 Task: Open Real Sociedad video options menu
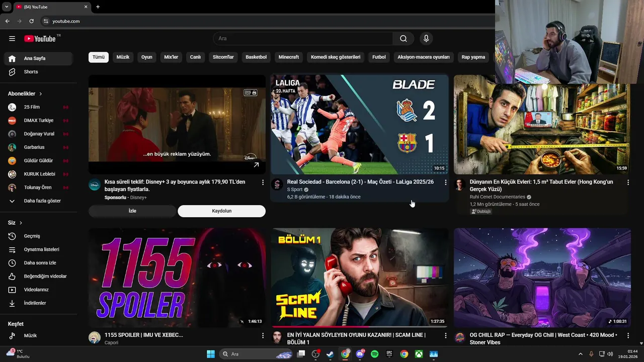445,183
